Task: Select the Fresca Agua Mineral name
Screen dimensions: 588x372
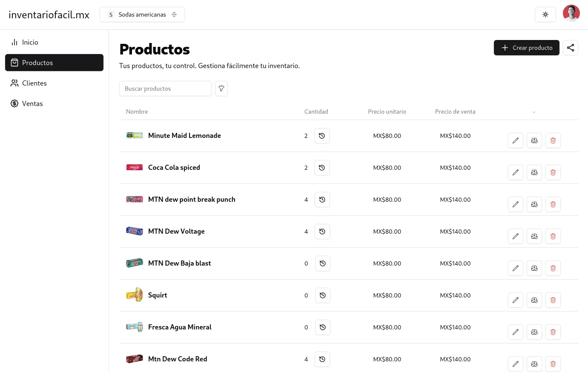Action: 180,327
